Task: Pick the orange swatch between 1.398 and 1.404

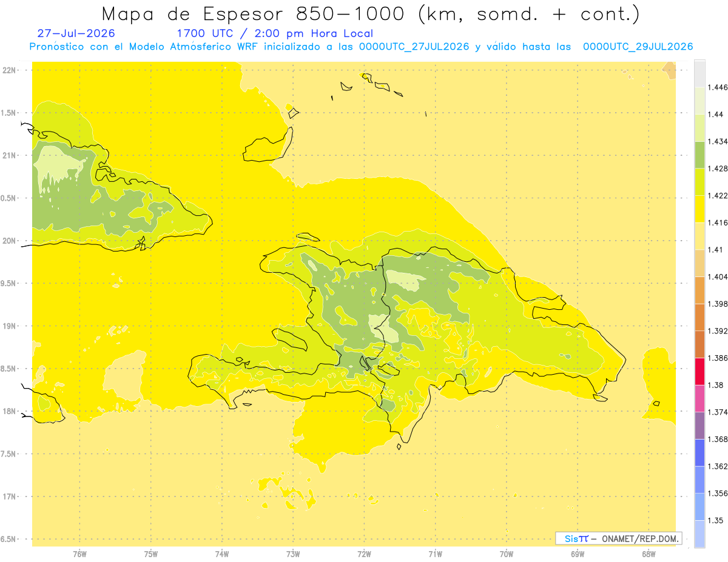Action: tap(699, 290)
